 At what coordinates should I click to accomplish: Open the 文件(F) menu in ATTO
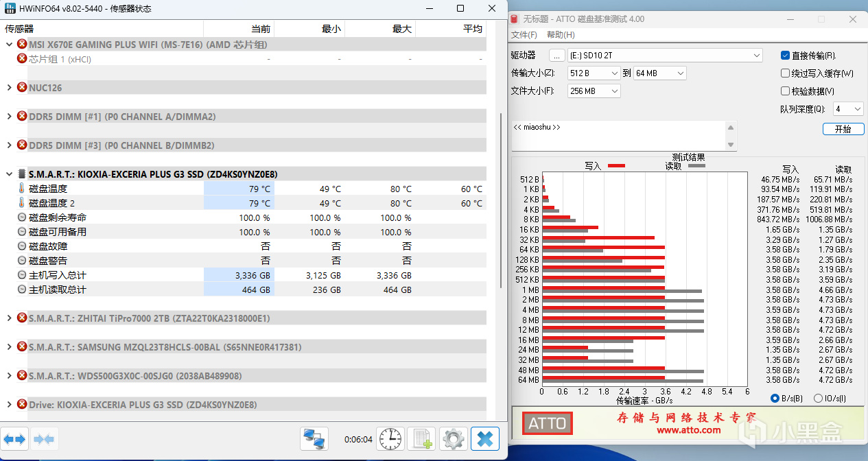524,35
